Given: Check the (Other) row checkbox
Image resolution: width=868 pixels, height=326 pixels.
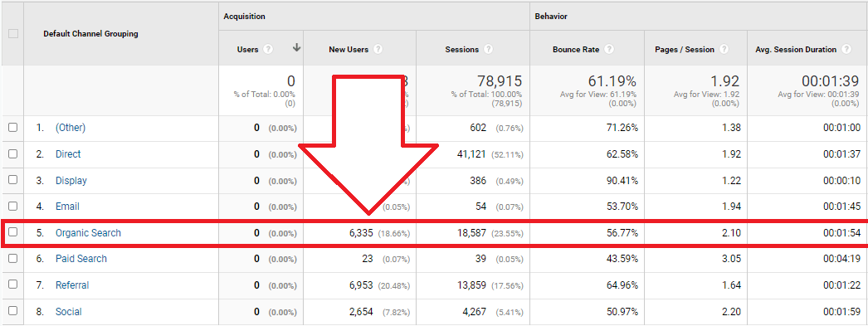Looking at the screenshot, I should coord(12,127).
